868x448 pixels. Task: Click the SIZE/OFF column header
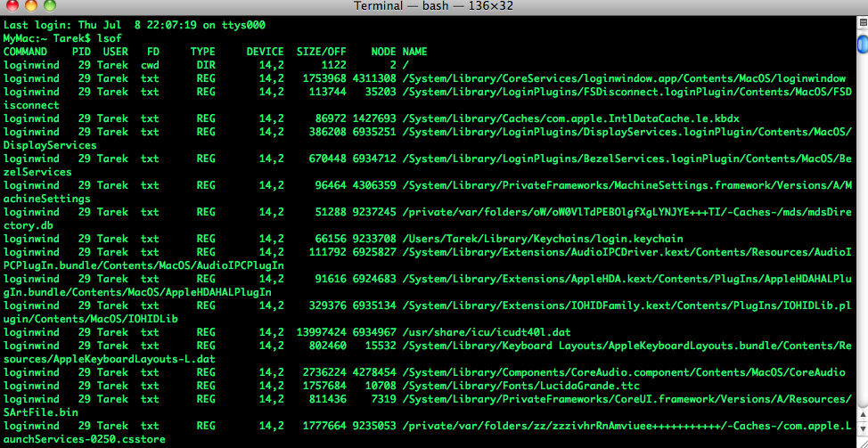[321, 52]
